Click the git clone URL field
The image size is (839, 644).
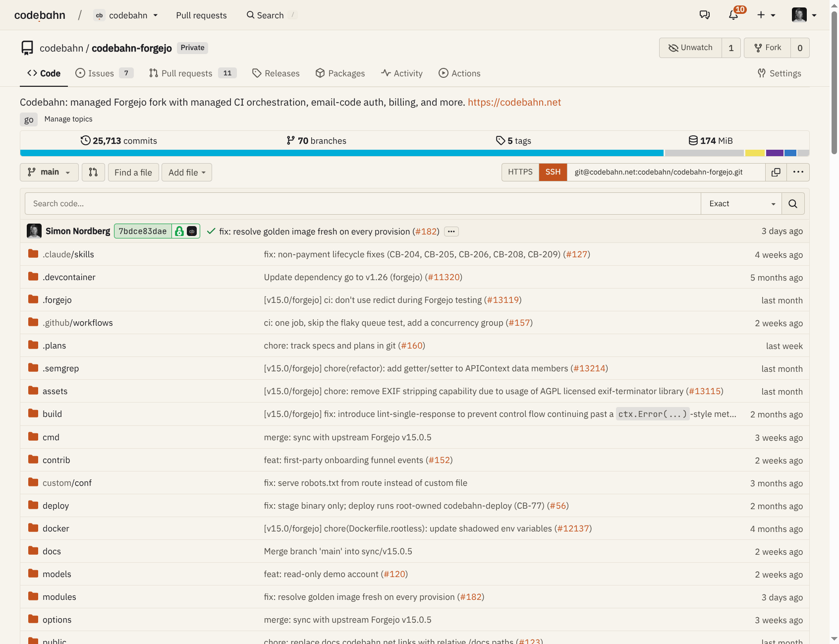click(666, 172)
